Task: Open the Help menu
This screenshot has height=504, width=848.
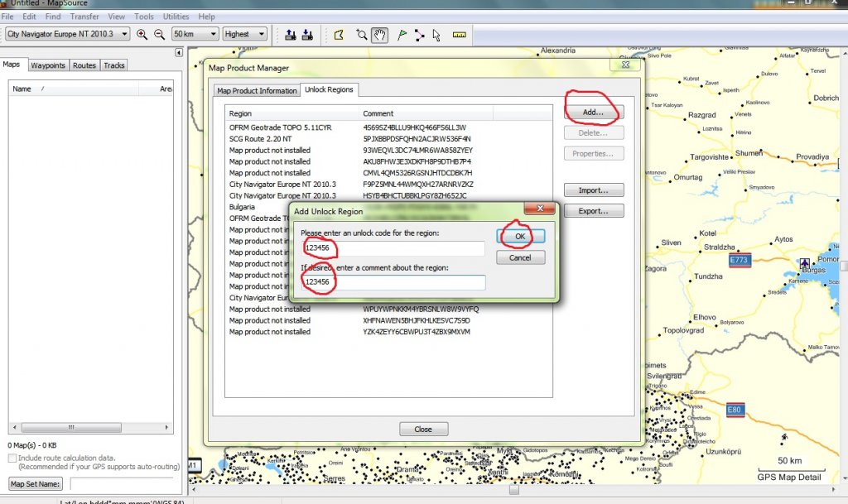Action: [x=206, y=17]
